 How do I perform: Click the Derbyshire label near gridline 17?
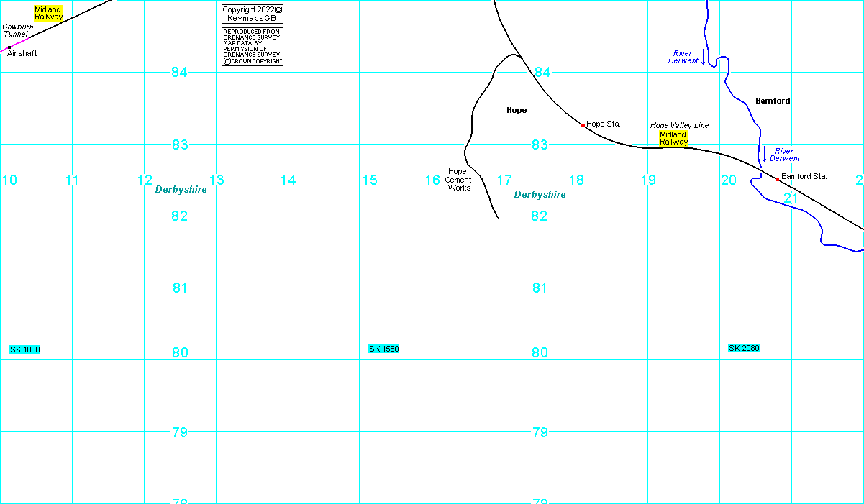pyautogui.click(x=540, y=195)
